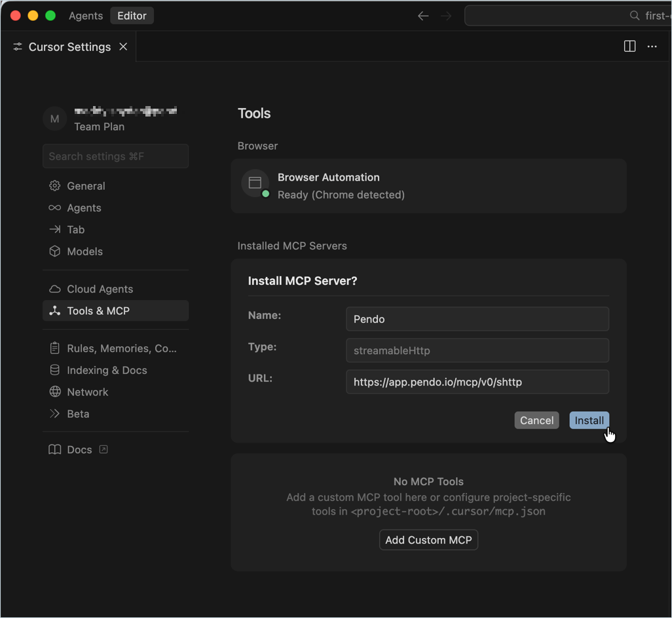Open Indexing & Docs section

point(116,370)
